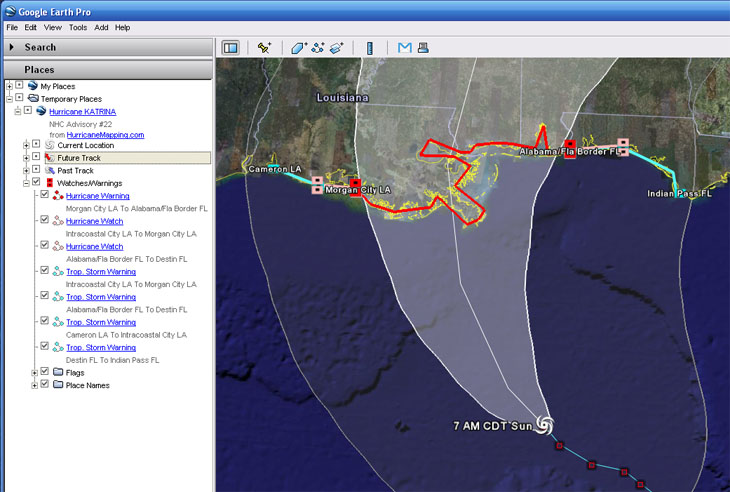Viewport: 730px width, 492px height.
Task: Click the Temporary Places folder icon
Action: click(33, 98)
